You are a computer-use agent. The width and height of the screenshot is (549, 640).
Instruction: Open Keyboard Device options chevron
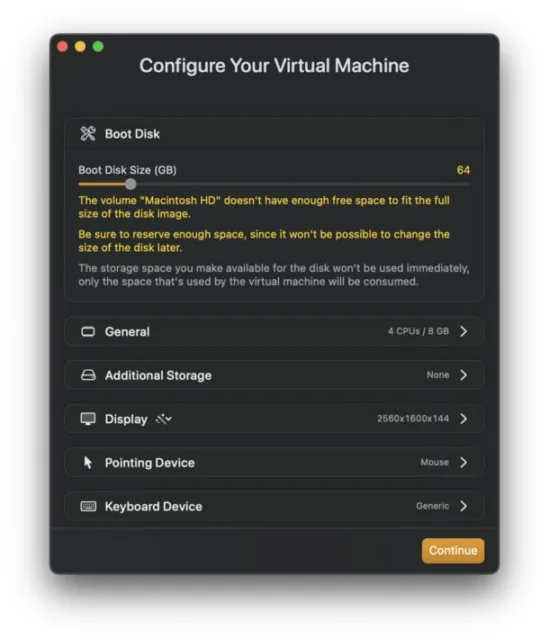463,506
